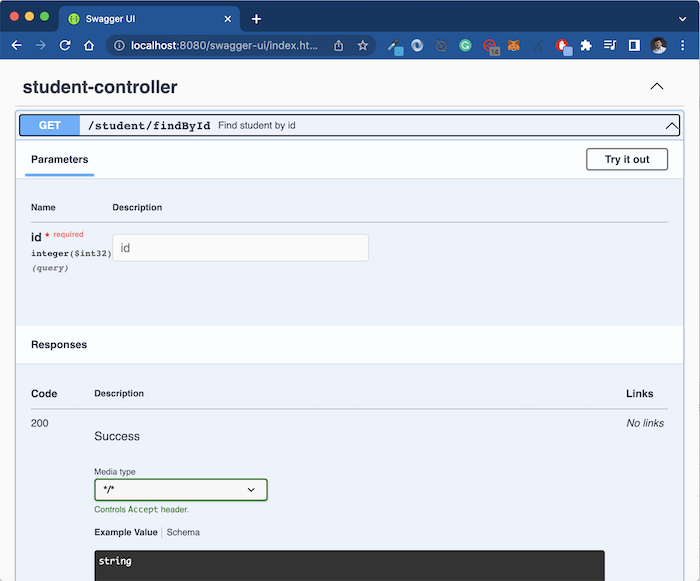Open the Extensions puzzle menu
The image size is (700, 581).
pyautogui.click(x=586, y=45)
